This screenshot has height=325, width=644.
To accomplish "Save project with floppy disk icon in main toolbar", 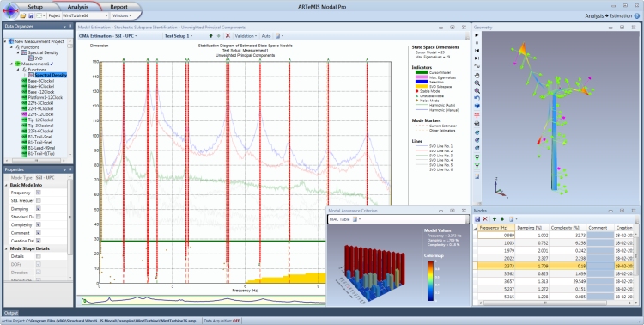I will [x=31, y=15].
